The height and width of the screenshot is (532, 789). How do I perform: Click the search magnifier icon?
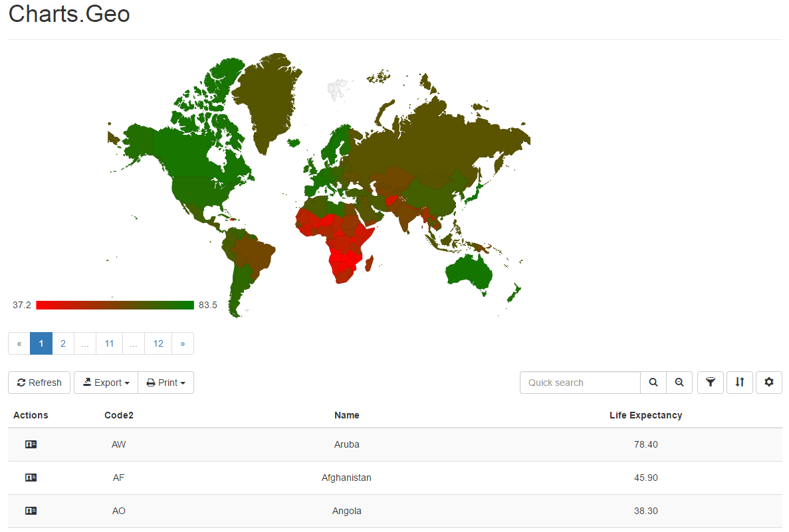point(653,383)
